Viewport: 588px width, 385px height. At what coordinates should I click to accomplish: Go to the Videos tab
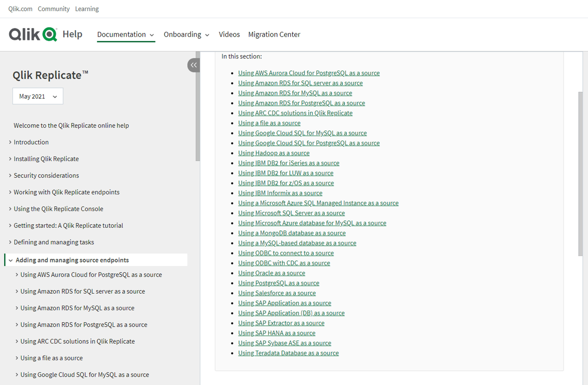[x=229, y=34]
